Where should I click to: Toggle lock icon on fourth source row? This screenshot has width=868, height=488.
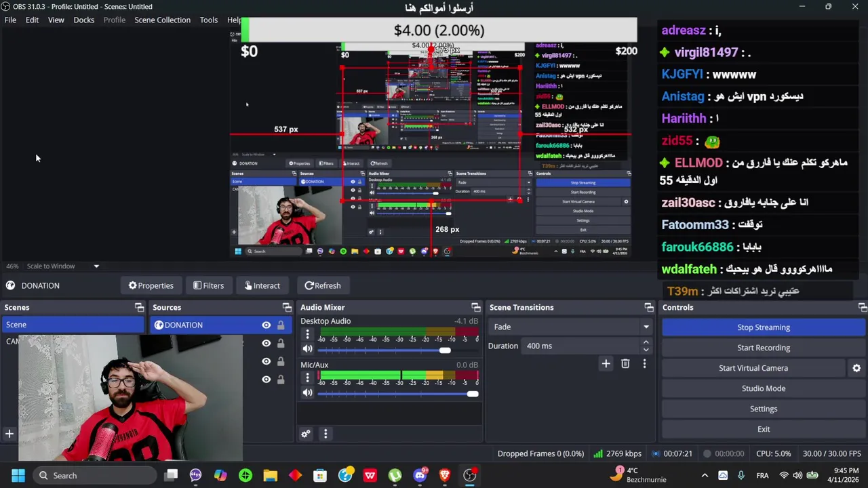pos(281,380)
